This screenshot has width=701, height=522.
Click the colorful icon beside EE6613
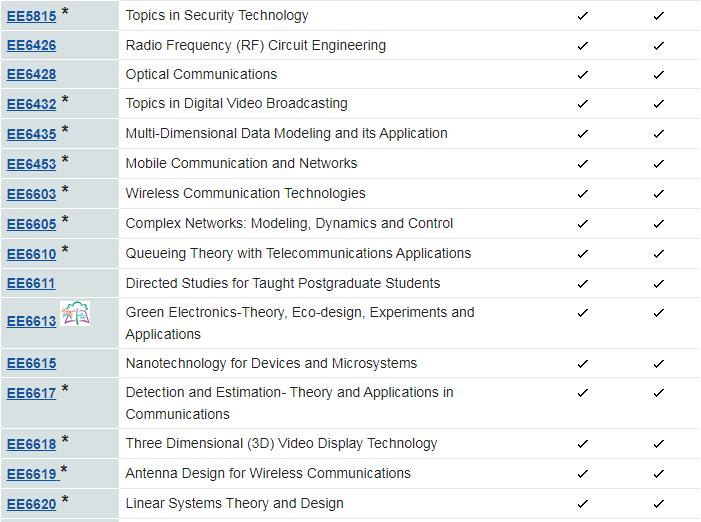[x=75, y=313]
